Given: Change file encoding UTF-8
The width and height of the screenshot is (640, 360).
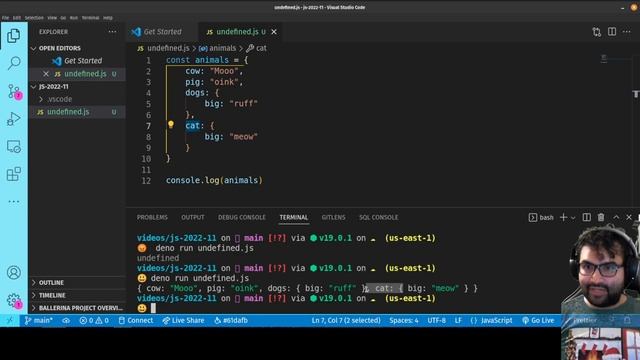Looking at the screenshot, I should coord(436,320).
